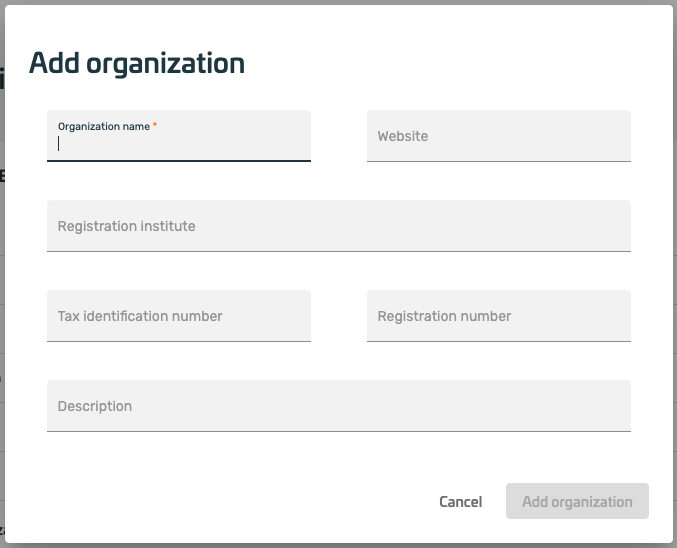This screenshot has width=677, height=548.
Task: Cancel adding the organization
Action: click(460, 502)
